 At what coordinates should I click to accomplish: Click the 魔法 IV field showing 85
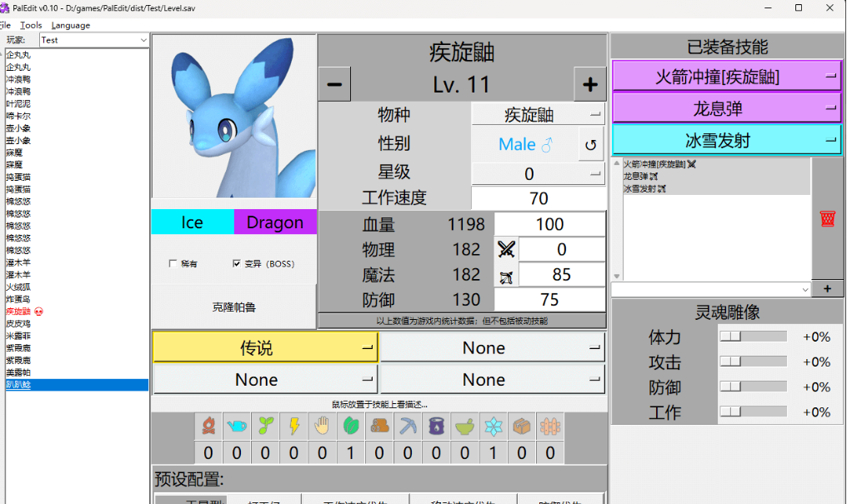coord(562,275)
